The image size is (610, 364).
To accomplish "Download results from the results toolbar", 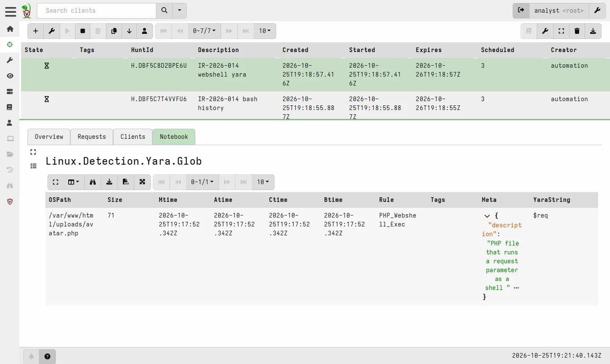I will (x=109, y=182).
